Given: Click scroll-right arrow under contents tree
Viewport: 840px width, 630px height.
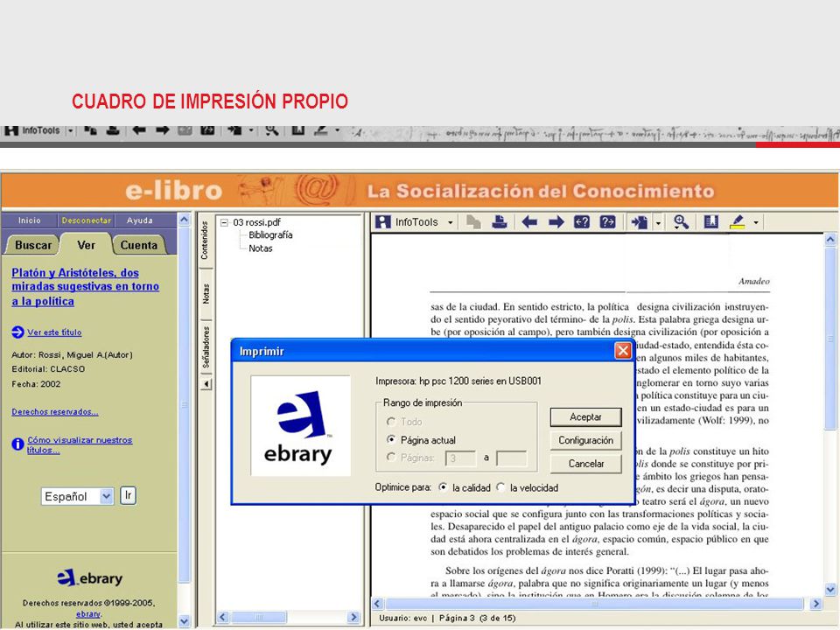Looking at the screenshot, I should (353, 617).
